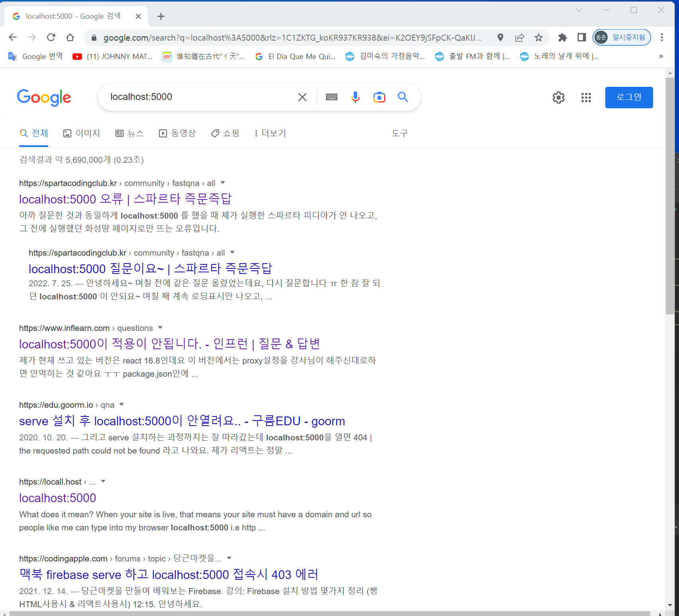Open result 'localhost:5000 질문이요~'

[x=150, y=268]
